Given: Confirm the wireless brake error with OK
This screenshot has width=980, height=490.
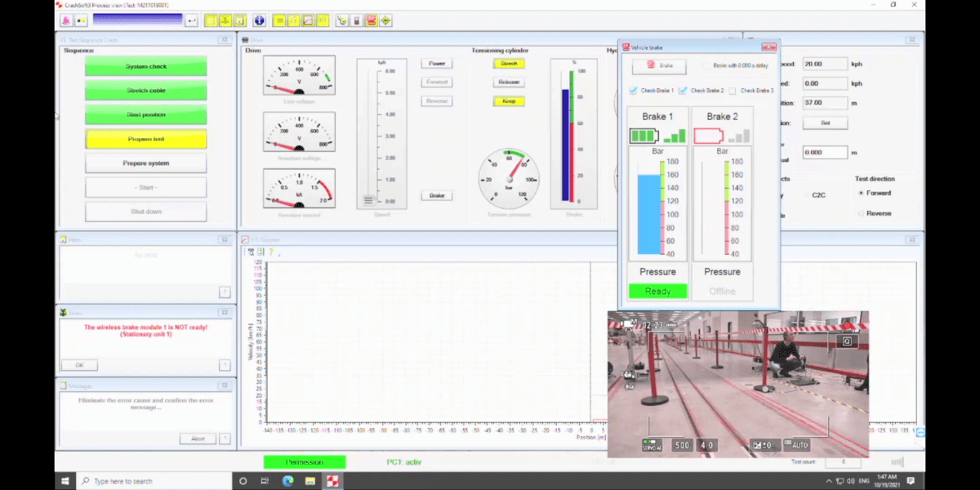Looking at the screenshot, I should (x=78, y=364).
